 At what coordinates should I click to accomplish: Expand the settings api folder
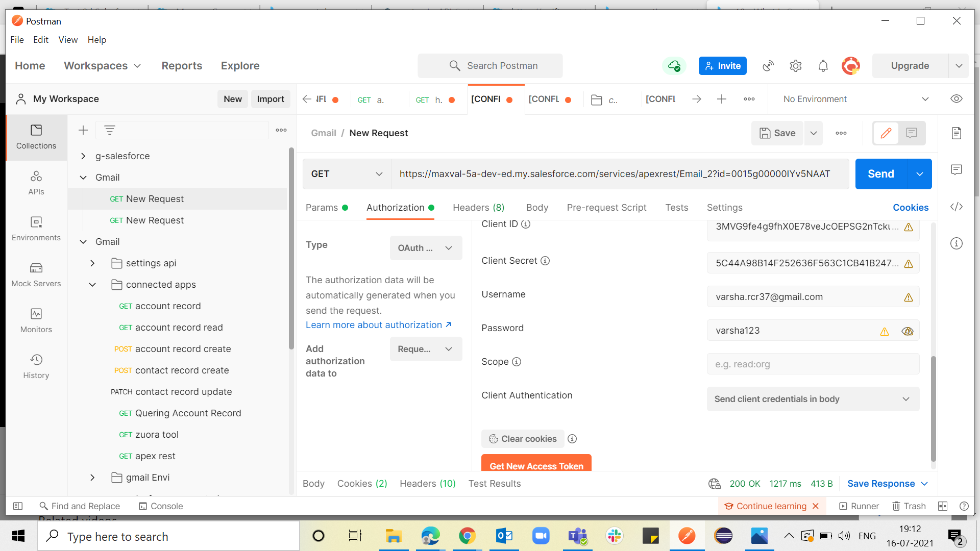92,263
